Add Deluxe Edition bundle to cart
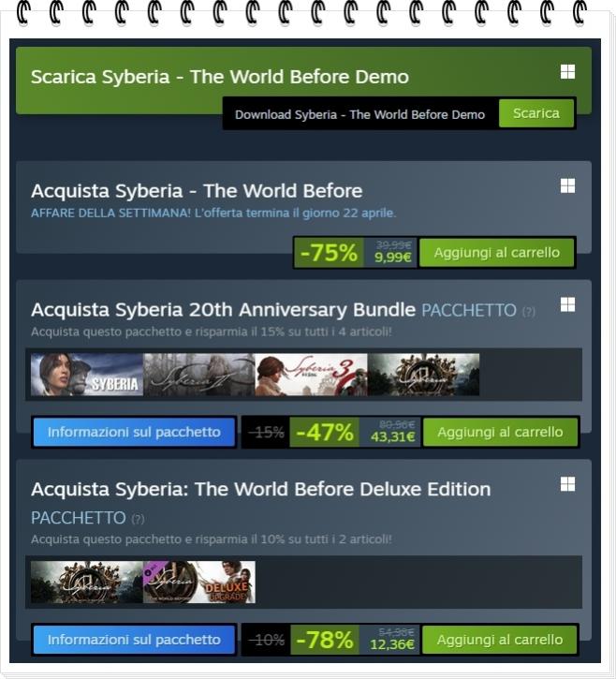 pyautogui.click(x=500, y=640)
